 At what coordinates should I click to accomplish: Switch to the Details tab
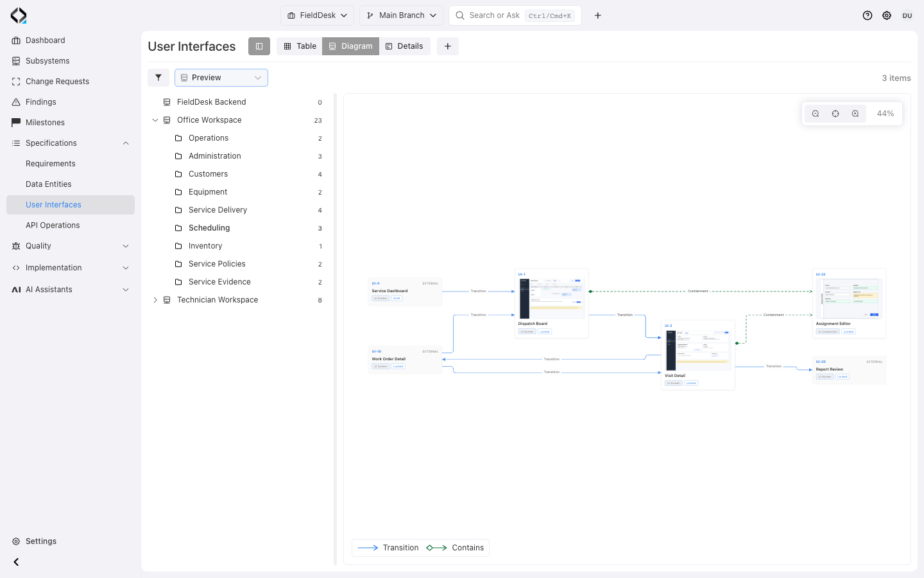click(x=404, y=46)
